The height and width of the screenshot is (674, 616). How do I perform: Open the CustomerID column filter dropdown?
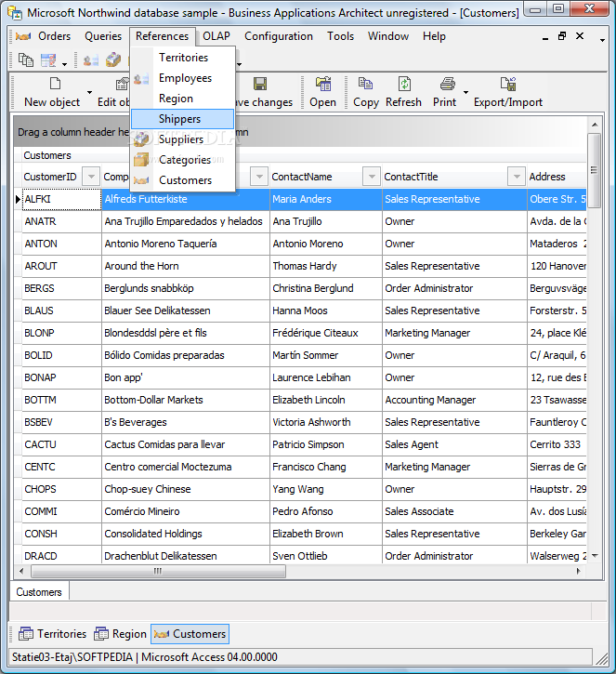point(91,177)
